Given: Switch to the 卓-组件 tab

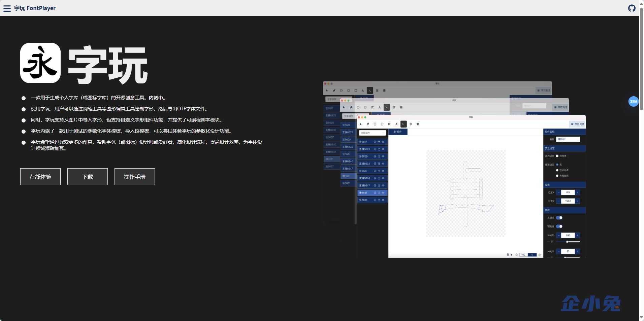Looking at the screenshot, I should (x=398, y=132).
